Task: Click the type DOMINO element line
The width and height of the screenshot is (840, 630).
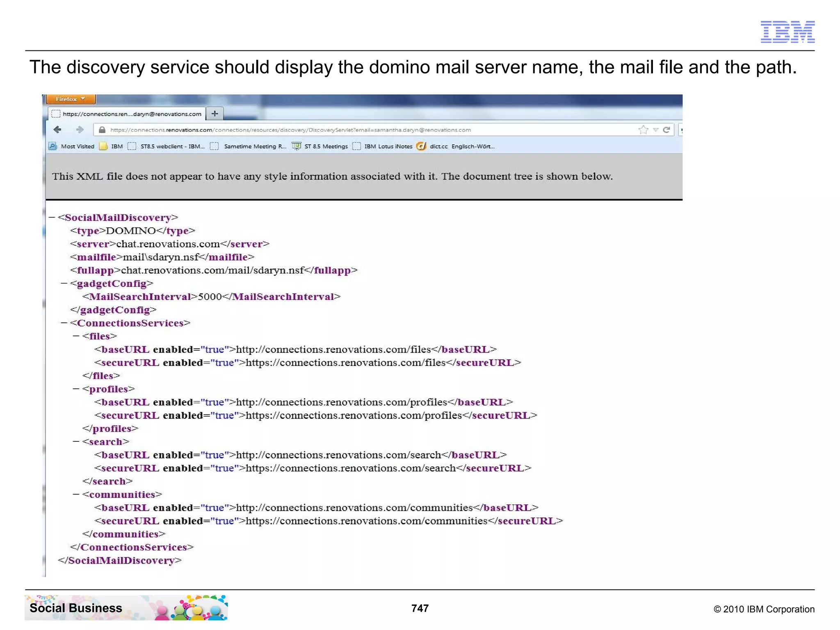Action: click(x=132, y=231)
